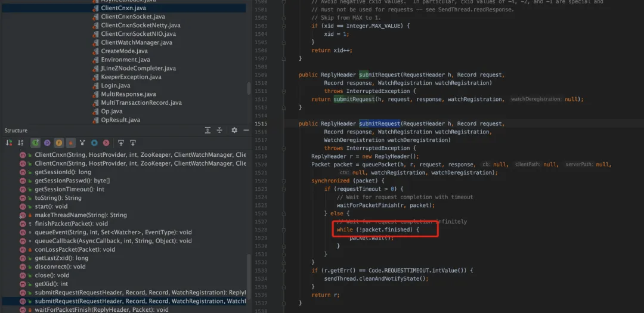Screen dimensions: 644x313
Task: Click submitRequest method name on line 1515
Action: point(379,124)
